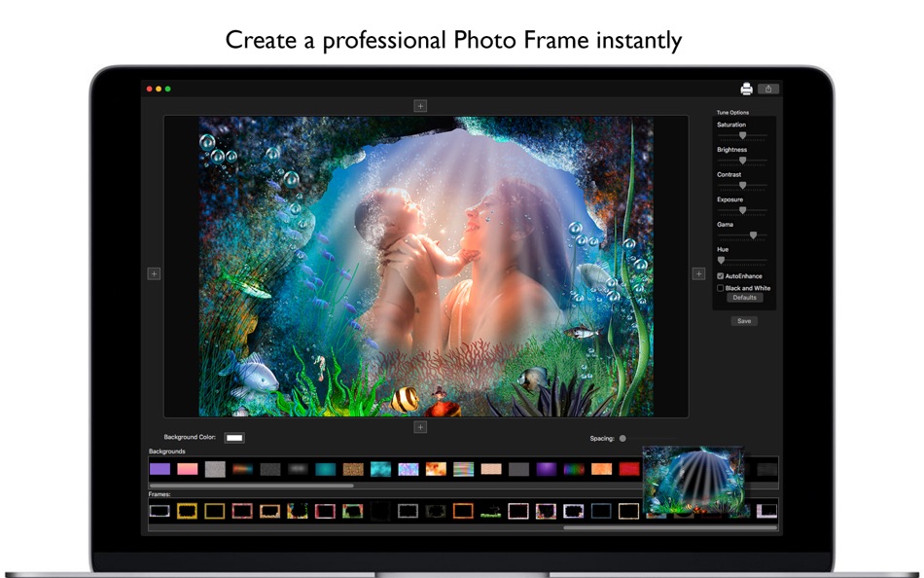924x578 pixels.
Task: Click the underwater frame preview popup
Action: click(x=693, y=482)
